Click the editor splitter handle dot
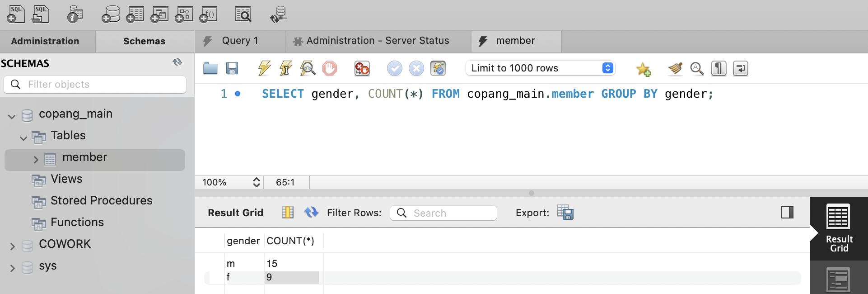The image size is (868, 294). pos(532,193)
